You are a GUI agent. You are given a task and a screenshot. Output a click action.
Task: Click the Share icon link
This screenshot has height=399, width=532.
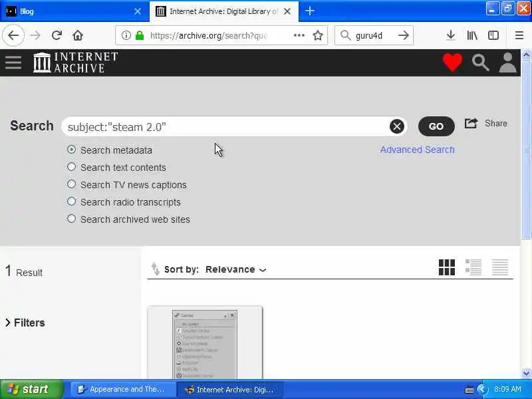click(486, 124)
